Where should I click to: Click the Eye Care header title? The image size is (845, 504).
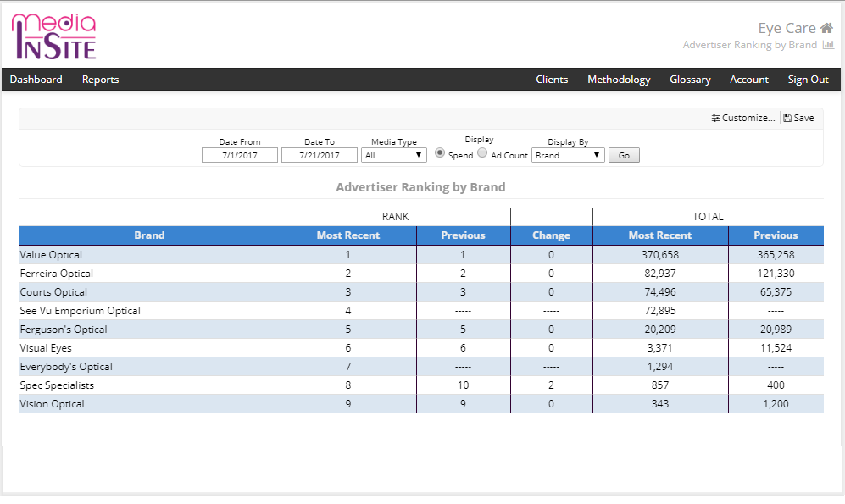point(787,28)
